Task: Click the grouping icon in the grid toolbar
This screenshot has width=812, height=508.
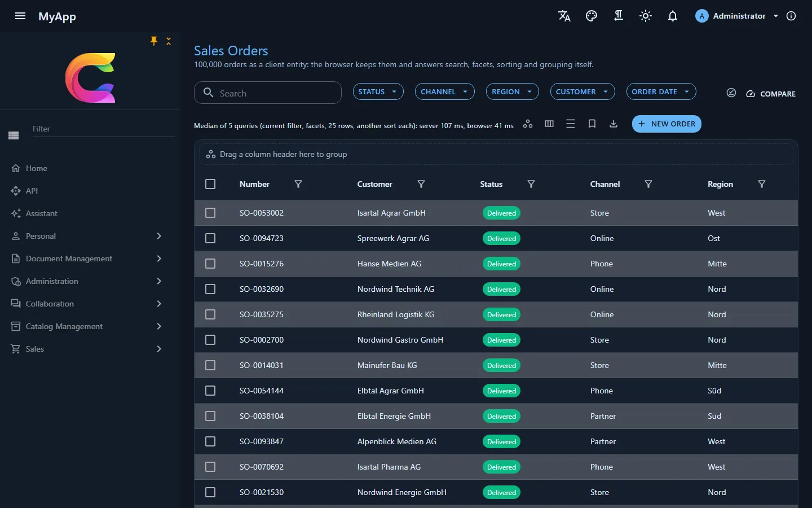Action: tap(528, 124)
